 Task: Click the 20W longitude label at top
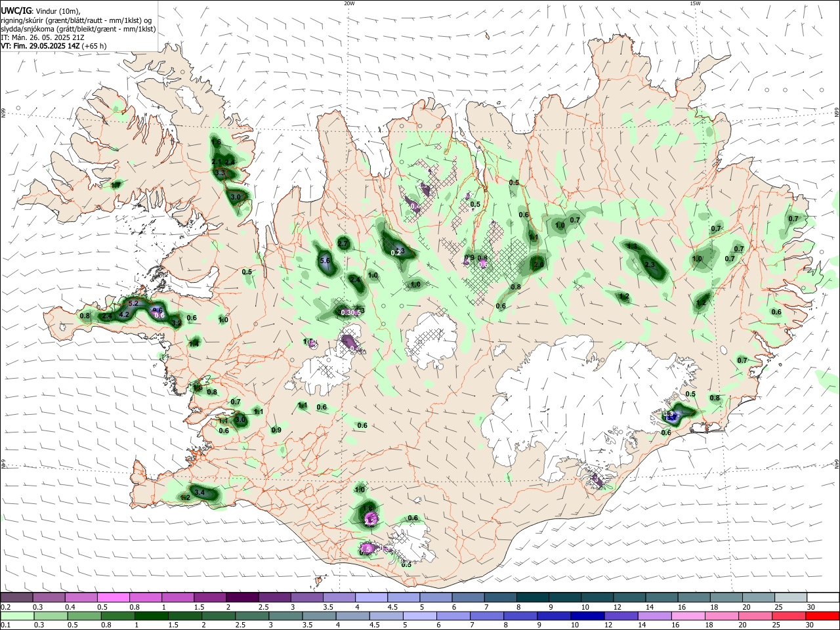[x=349, y=3]
